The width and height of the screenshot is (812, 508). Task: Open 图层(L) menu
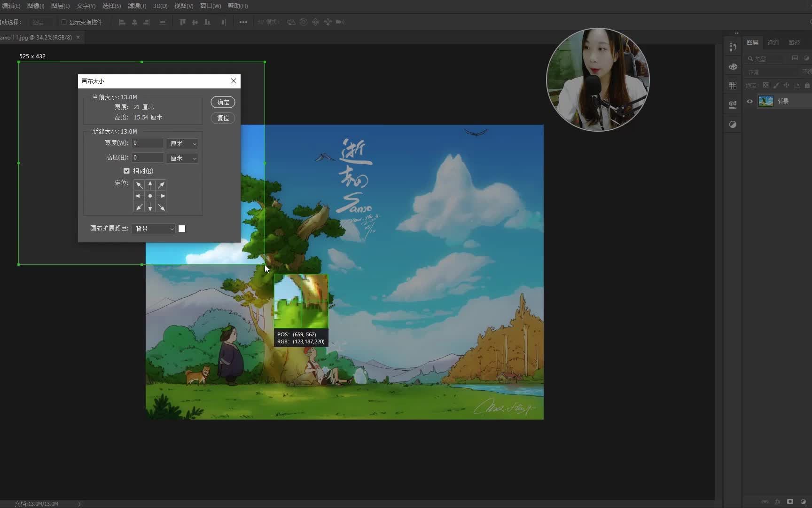60,6
